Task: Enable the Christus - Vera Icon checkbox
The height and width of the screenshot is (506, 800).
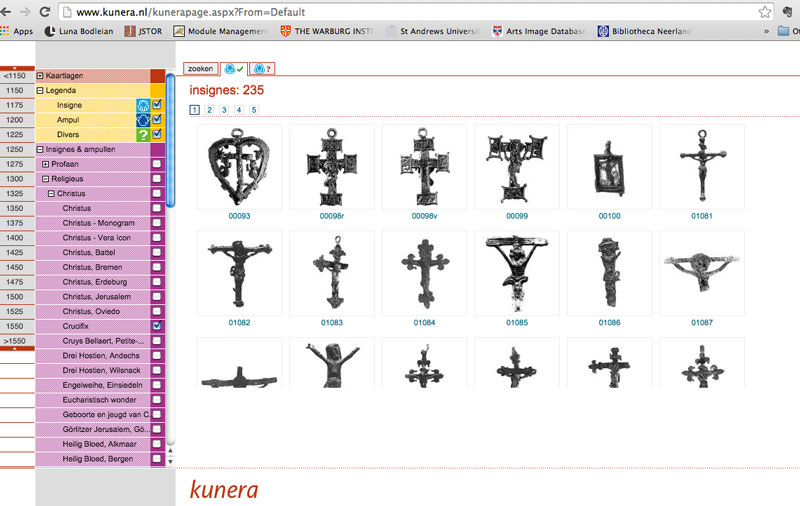Action: pyautogui.click(x=157, y=238)
